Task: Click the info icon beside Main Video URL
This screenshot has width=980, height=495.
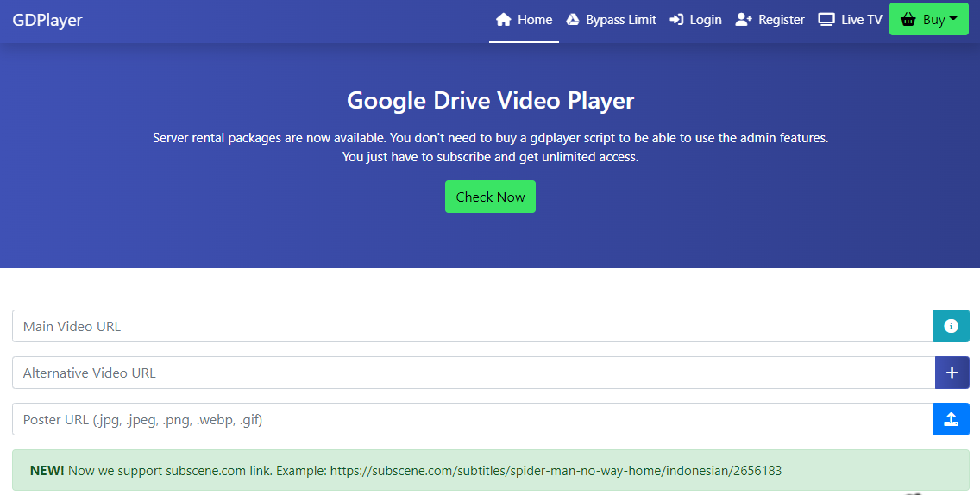Action: point(952,326)
